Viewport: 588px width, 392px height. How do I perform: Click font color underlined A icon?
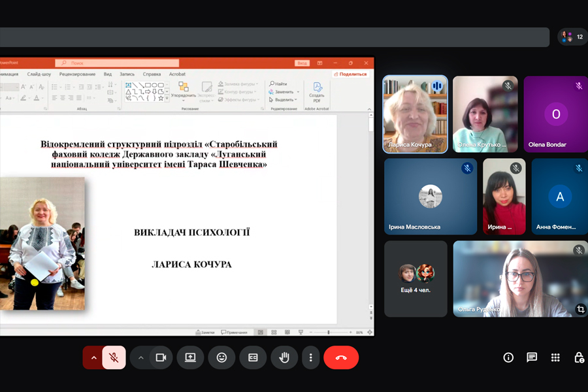pyautogui.click(x=37, y=98)
